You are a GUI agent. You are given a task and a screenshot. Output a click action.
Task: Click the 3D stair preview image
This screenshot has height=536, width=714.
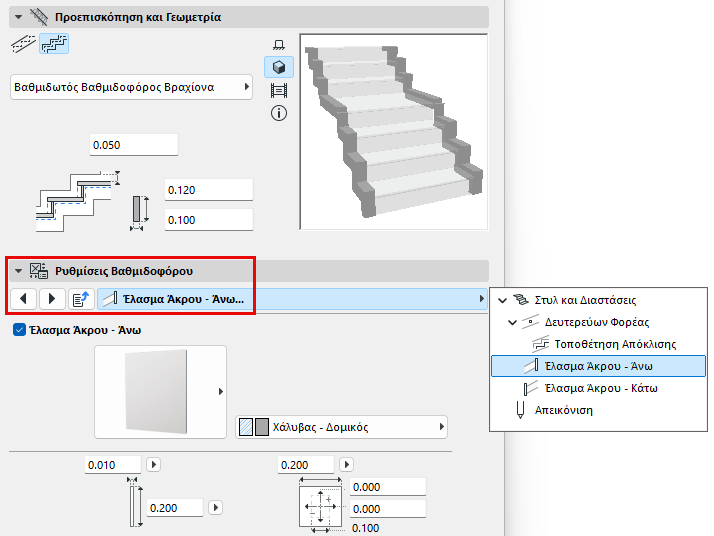pos(394,132)
